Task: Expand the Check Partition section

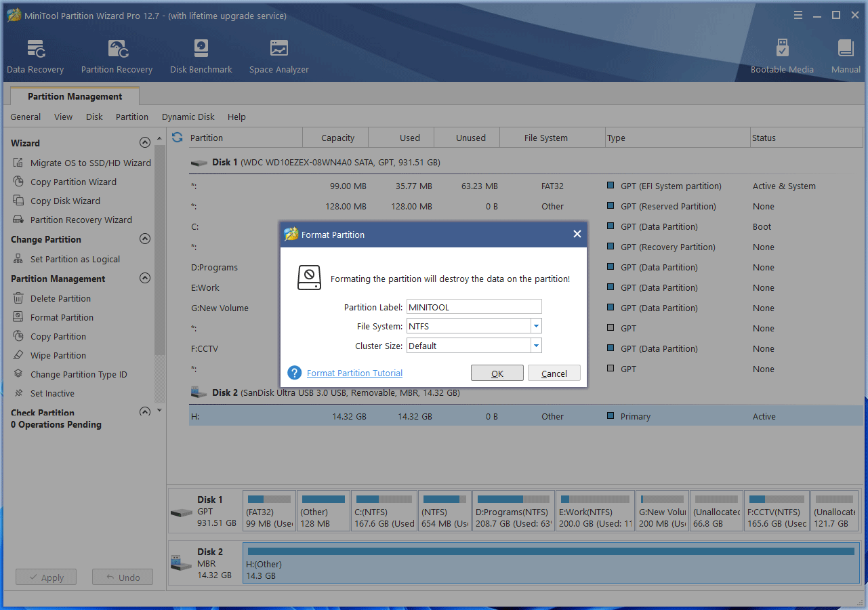Action: click(x=144, y=411)
